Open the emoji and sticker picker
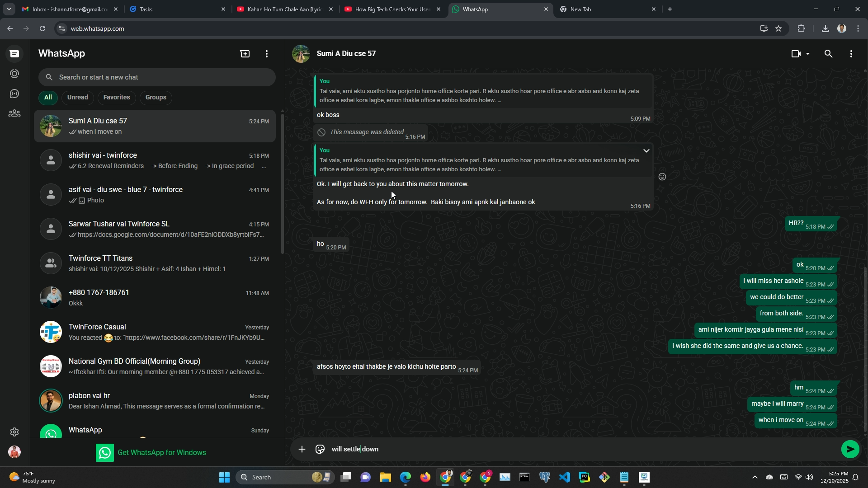This screenshot has width=868, height=488. click(320, 449)
